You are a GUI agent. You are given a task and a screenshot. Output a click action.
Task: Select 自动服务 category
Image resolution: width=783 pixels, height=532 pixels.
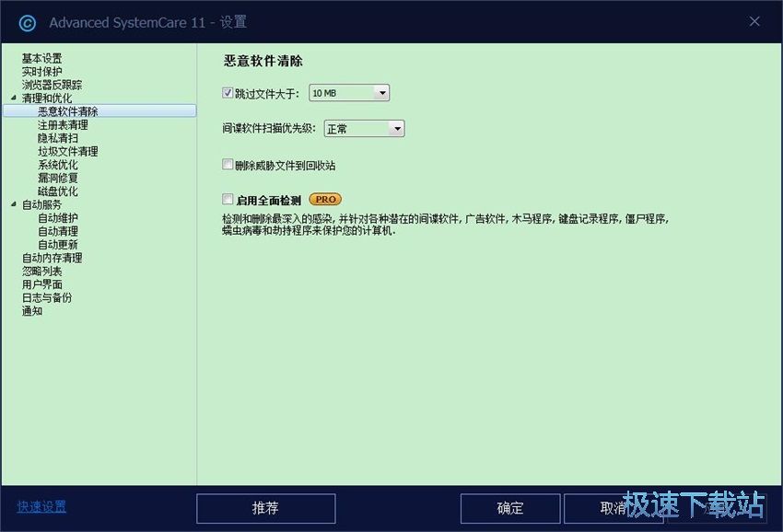coord(41,204)
